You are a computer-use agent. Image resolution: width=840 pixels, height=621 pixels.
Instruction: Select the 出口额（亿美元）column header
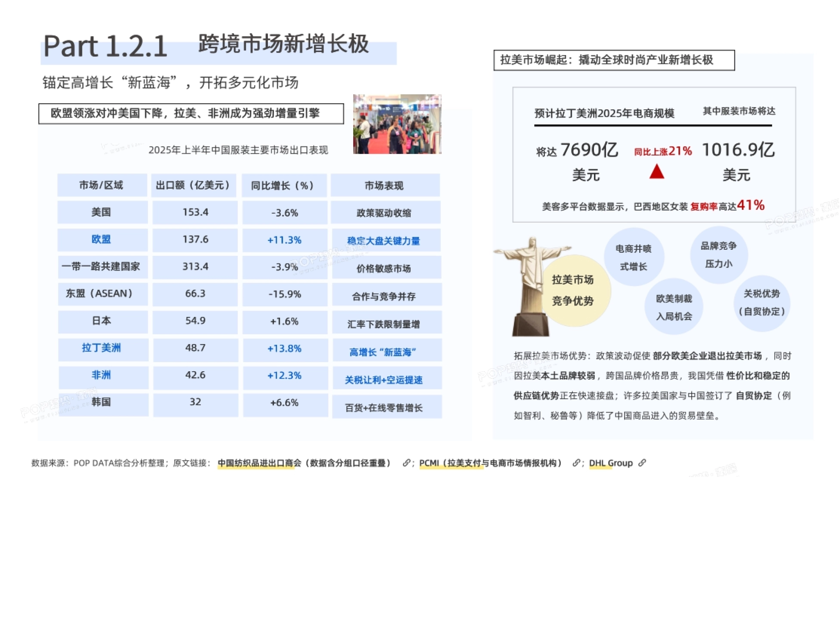(194, 185)
